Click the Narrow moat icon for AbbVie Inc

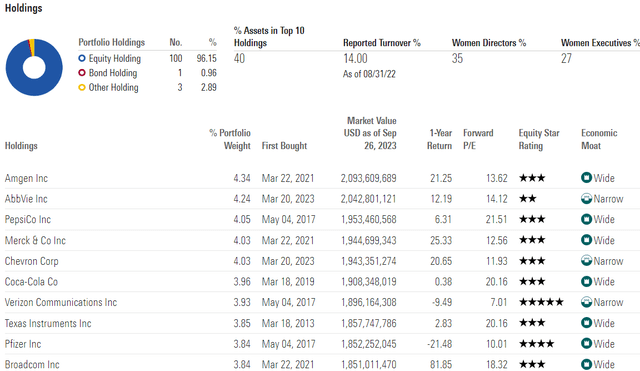(x=586, y=199)
